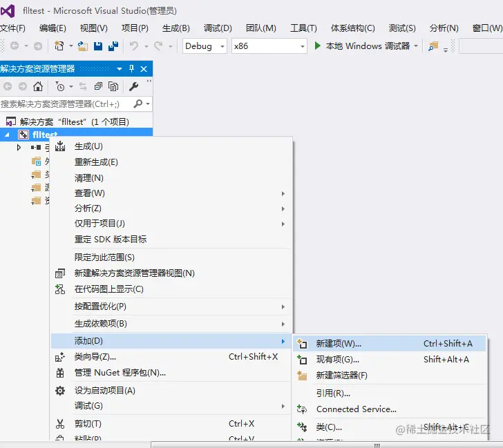The image size is (503, 448).
Task: Open the 项目(P) menu
Action: (x=135, y=28)
